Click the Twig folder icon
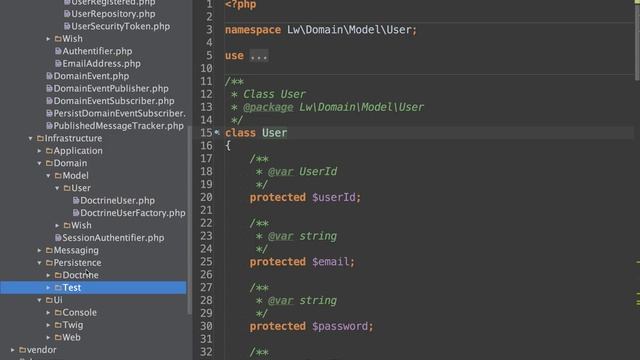Image resolution: width=640 pixels, height=360 pixels. click(58, 325)
